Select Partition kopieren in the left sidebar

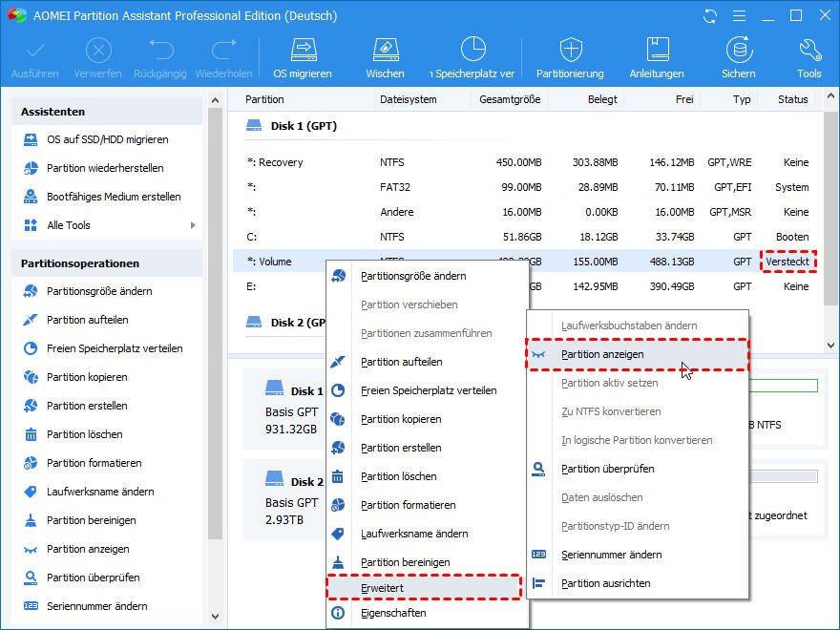(87, 377)
